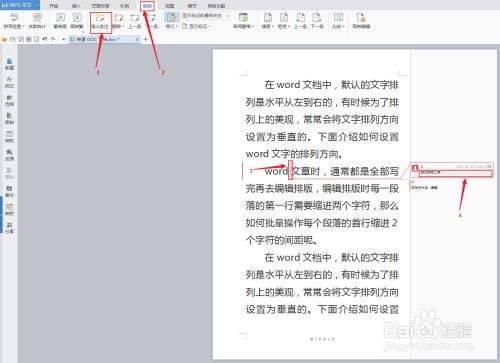Click the page footer page number text
Image resolution: width=500 pixels, height=363 pixels.
click(322, 339)
